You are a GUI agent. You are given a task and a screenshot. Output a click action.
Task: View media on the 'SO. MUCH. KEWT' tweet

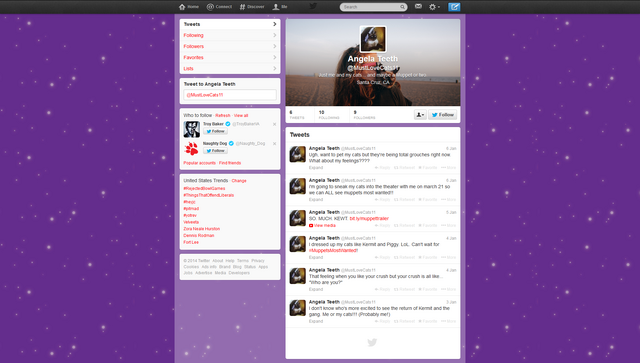322,225
